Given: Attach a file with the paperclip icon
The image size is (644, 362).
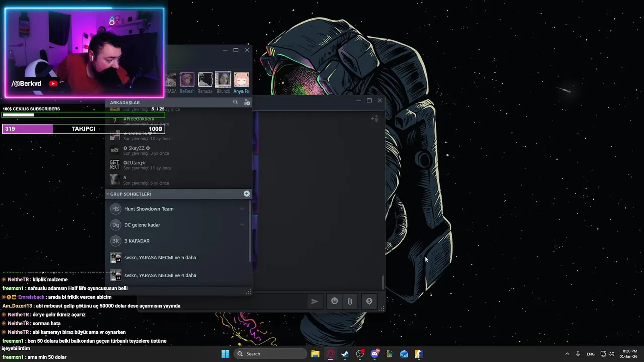Looking at the screenshot, I should [350, 301].
